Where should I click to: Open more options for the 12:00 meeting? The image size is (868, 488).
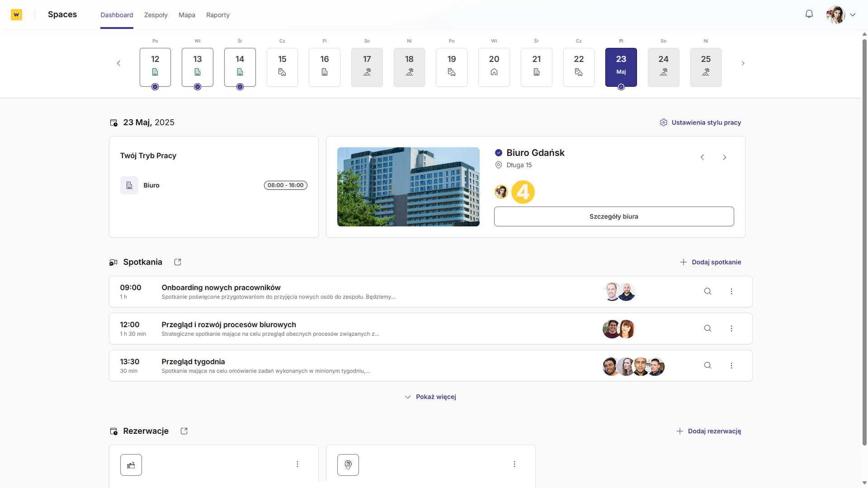(x=731, y=328)
